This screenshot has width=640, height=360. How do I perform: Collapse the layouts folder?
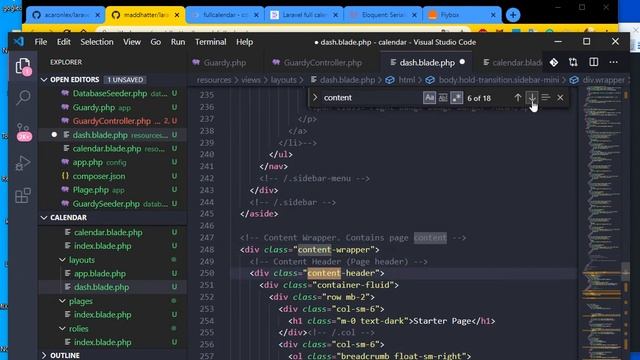point(62,260)
